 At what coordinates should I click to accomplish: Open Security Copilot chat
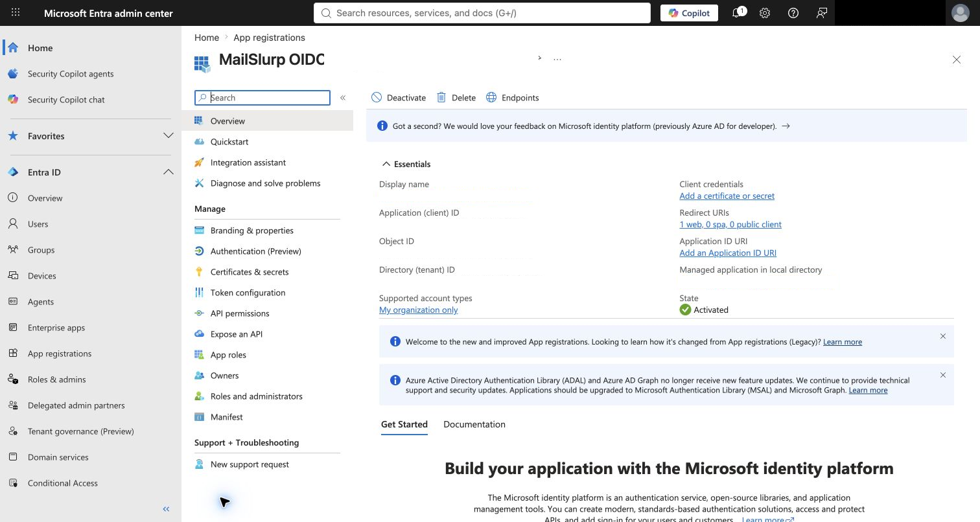(x=66, y=100)
